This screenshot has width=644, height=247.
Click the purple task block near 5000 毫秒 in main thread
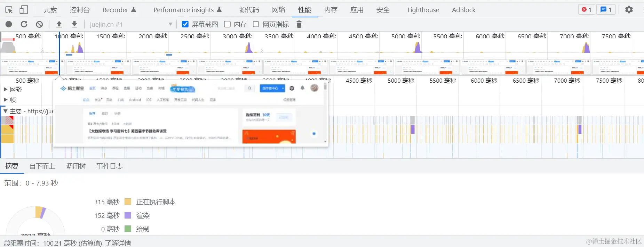point(413,129)
